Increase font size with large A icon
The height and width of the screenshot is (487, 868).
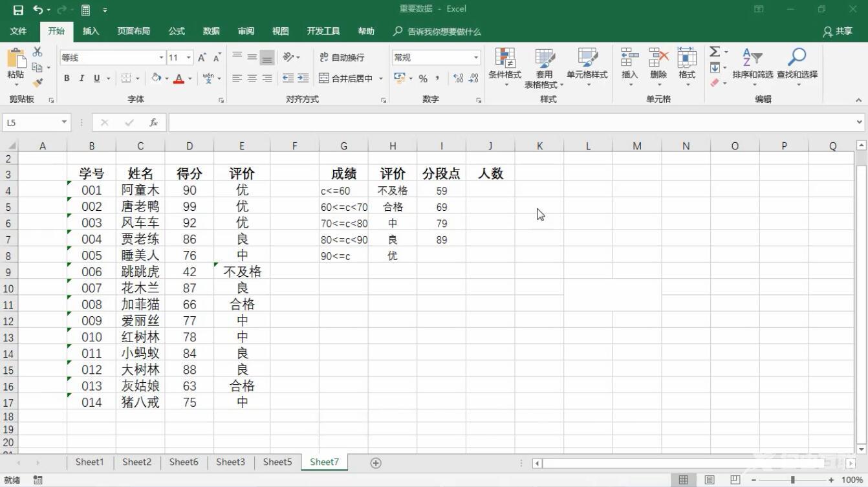(202, 58)
